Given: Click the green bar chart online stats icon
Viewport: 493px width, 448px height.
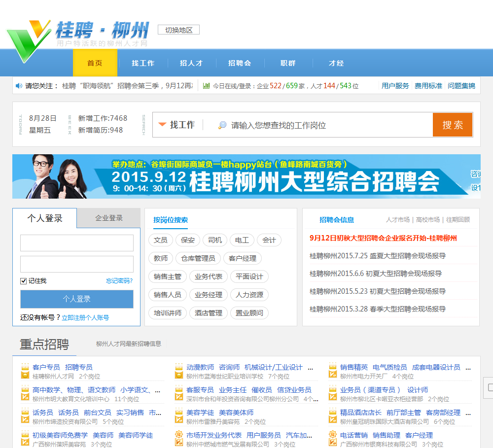Looking at the screenshot, I should [x=206, y=86].
